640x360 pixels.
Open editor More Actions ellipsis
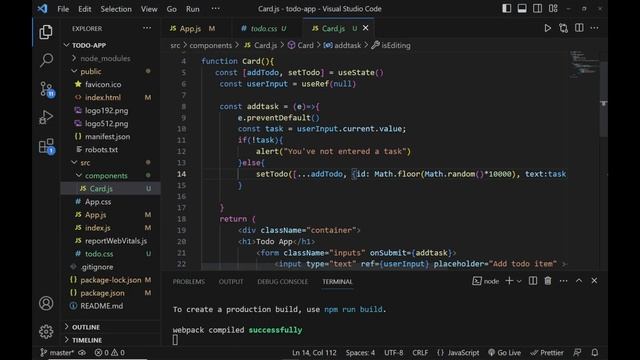[x=594, y=28]
